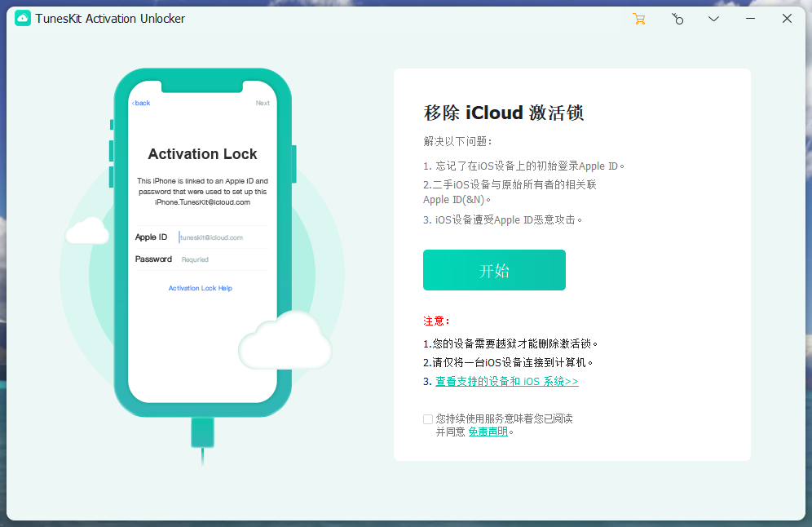Image resolution: width=812 pixels, height=527 pixels.
Task: Minimize the TunesKit window
Action: 750,19
